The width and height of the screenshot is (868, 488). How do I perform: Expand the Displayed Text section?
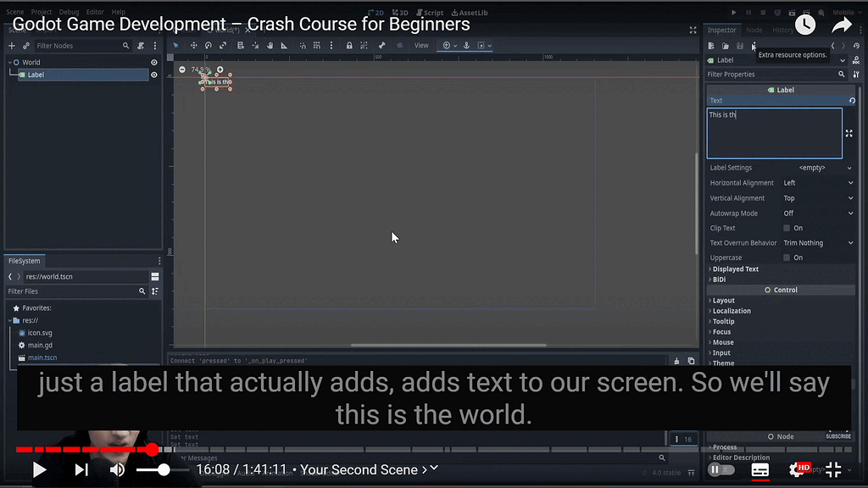pyautogui.click(x=735, y=269)
